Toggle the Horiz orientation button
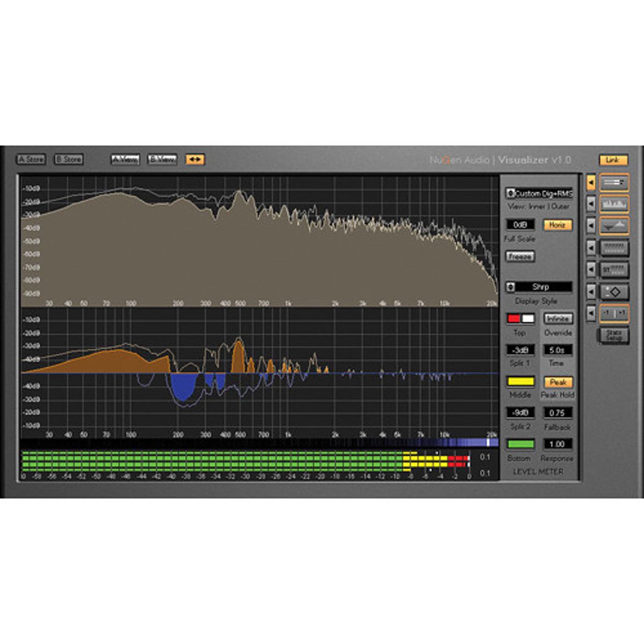 (557, 225)
